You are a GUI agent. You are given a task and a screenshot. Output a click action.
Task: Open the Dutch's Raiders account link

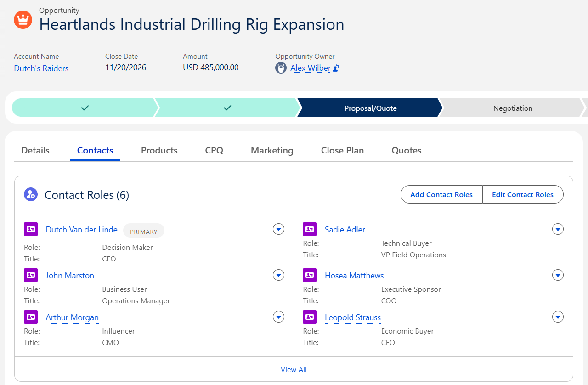(41, 68)
